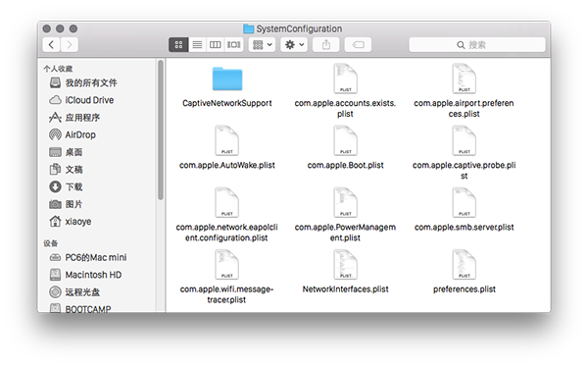Click the Share toolbar button
Image resolution: width=588 pixels, height=366 pixels.
point(326,45)
